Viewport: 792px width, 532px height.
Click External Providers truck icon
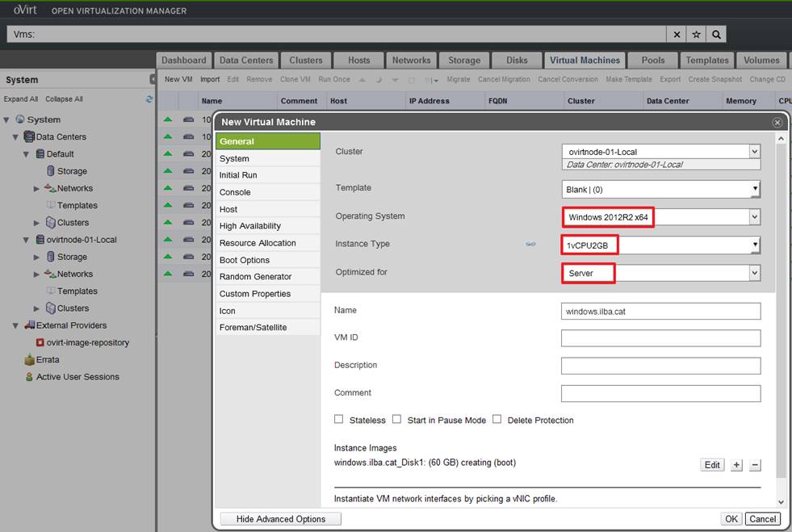pyautogui.click(x=30, y=325)
